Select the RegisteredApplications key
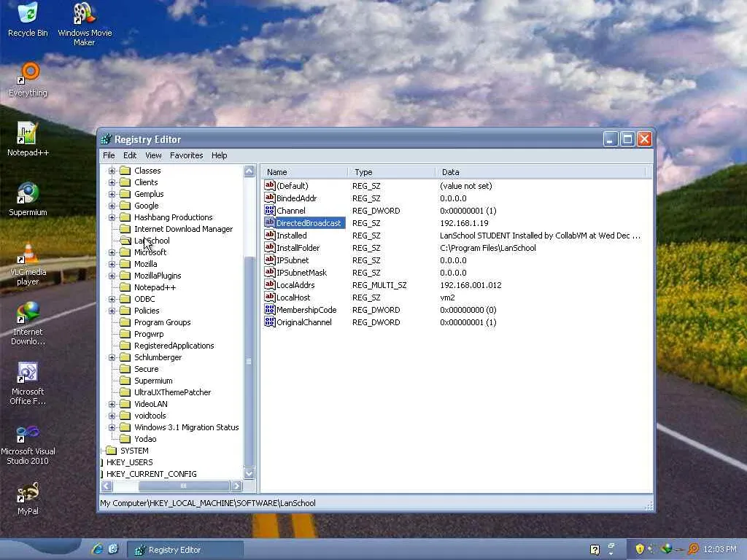Image resolution: width=747 pixels, height=560 pixels. coord(174,346)
